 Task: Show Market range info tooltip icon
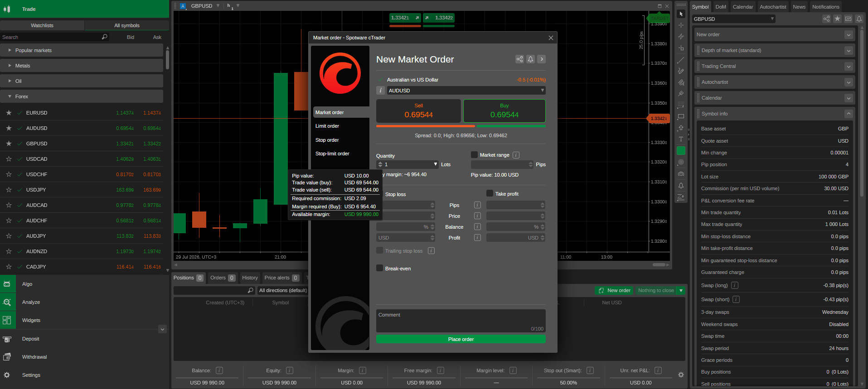(516, 155)
